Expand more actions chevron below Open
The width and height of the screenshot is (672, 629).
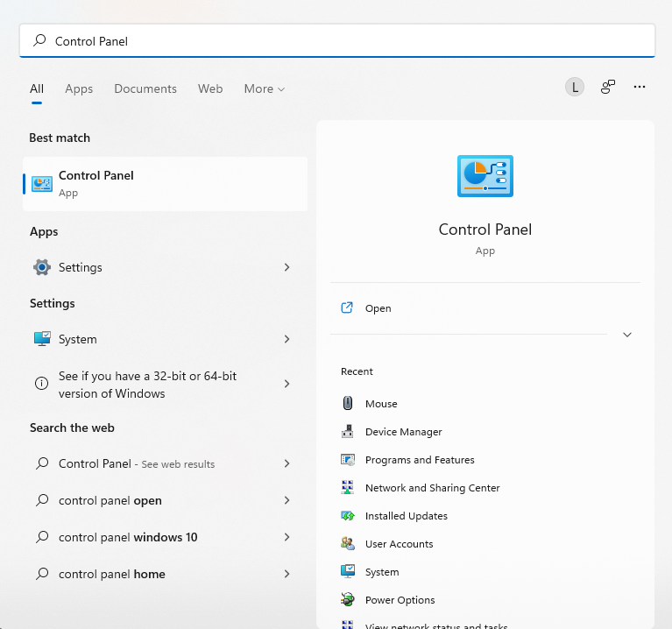[627, 335]
